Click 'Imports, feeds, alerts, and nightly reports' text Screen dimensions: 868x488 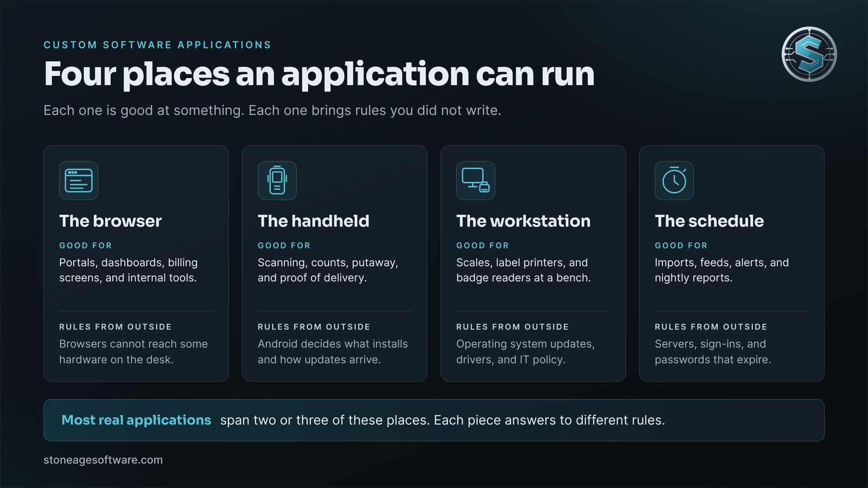pyautogui.click(x=722, y=270)
